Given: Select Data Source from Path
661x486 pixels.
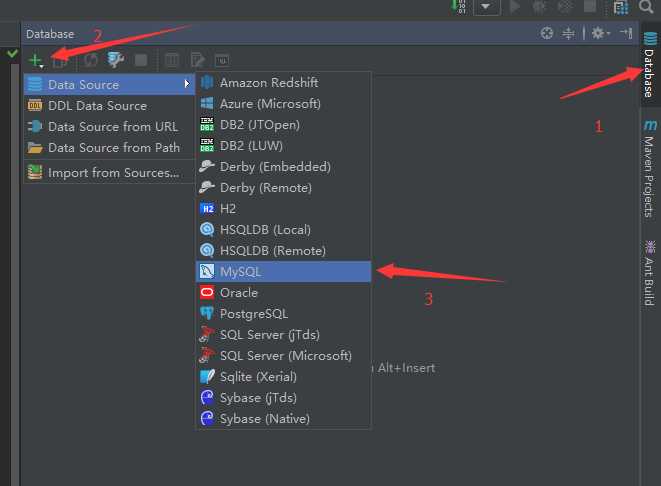Looking at the screenshot, I should [109, 148].
